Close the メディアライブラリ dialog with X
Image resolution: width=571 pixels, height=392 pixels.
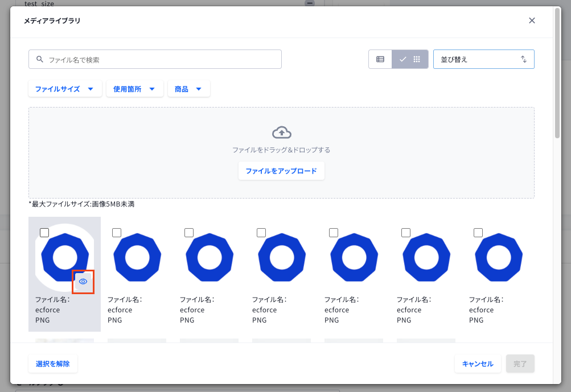tap(532, 20)
